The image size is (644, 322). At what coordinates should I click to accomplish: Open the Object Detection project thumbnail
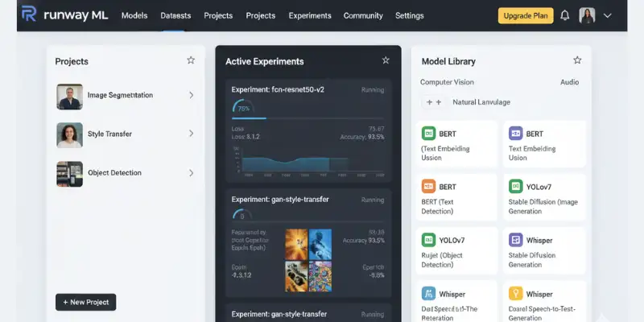69,174
